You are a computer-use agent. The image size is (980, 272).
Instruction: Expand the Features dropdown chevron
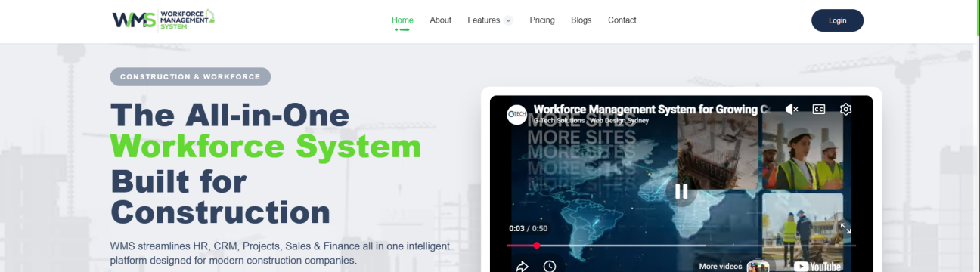pyautogui.click(x=508, y=20)
